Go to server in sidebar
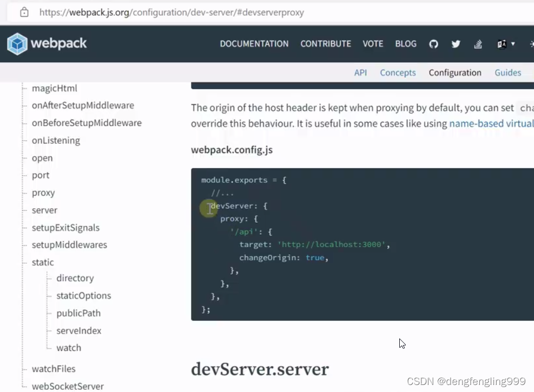Viewport: 534px width, 392px height. [x=44, y=210]
